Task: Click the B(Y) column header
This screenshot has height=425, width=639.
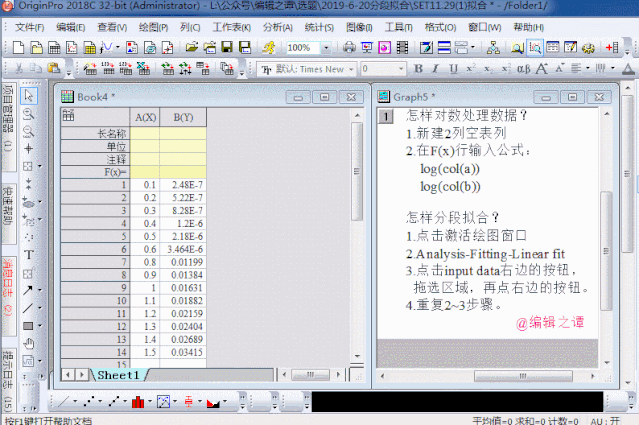Action: 183,117
